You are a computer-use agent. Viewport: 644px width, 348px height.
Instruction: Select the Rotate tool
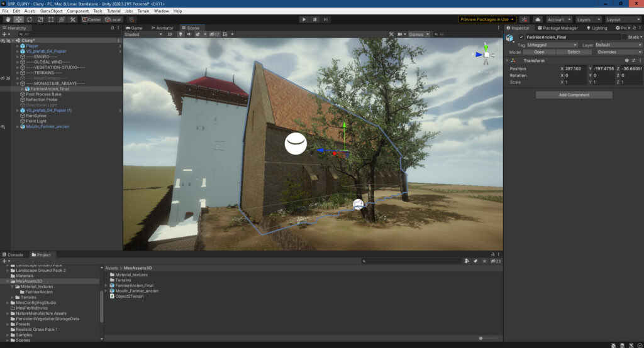click(x=30, y=19)
